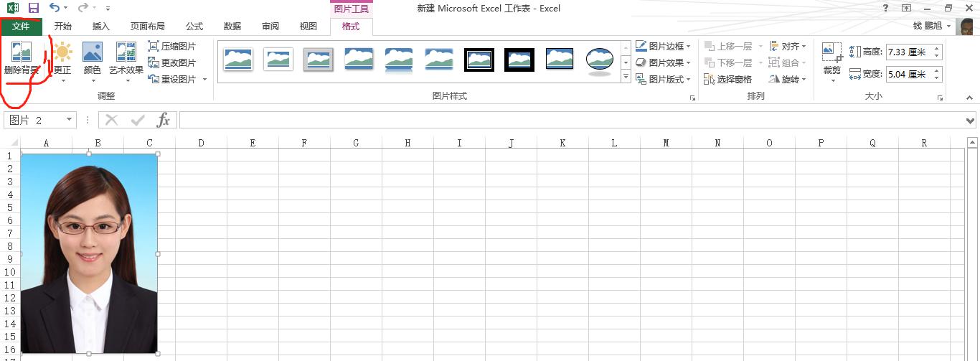Switch to the View (视图) tab
The width and height of the screenshot is (980, 361).
pyautogui.click(x=308, y=27)
